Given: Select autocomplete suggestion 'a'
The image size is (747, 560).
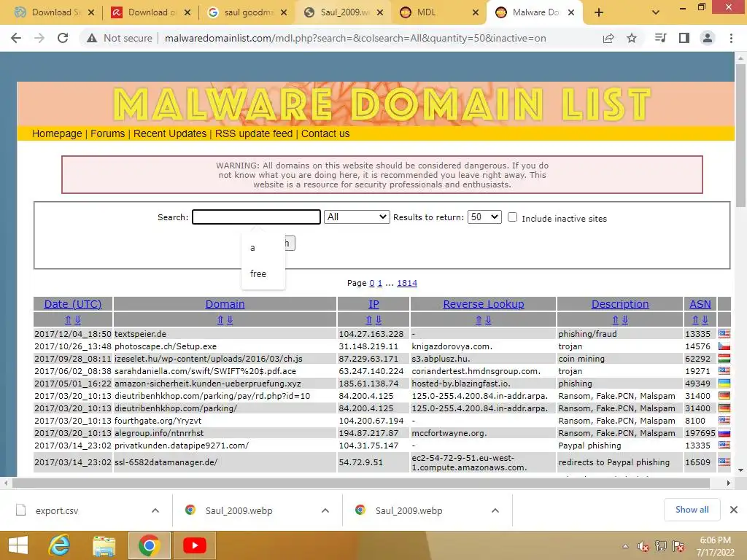Looking at the screenshot, I should coord(263,248).
